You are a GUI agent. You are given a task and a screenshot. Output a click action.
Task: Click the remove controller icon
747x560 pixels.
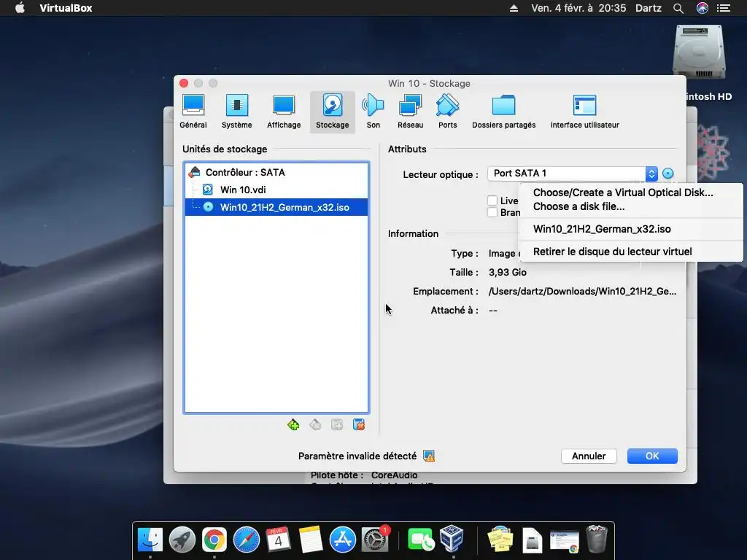click(x=315, y=424)
